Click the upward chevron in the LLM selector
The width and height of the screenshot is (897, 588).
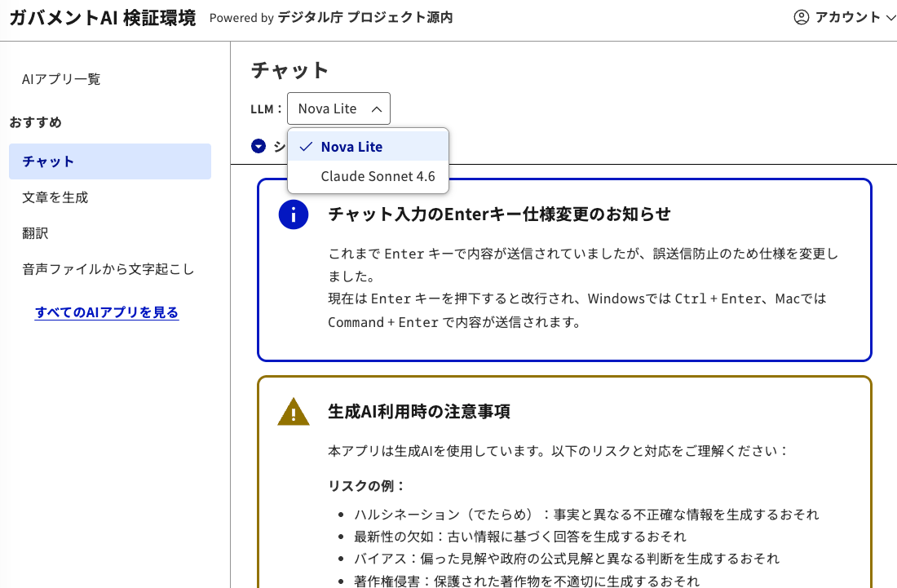point(378,108)
